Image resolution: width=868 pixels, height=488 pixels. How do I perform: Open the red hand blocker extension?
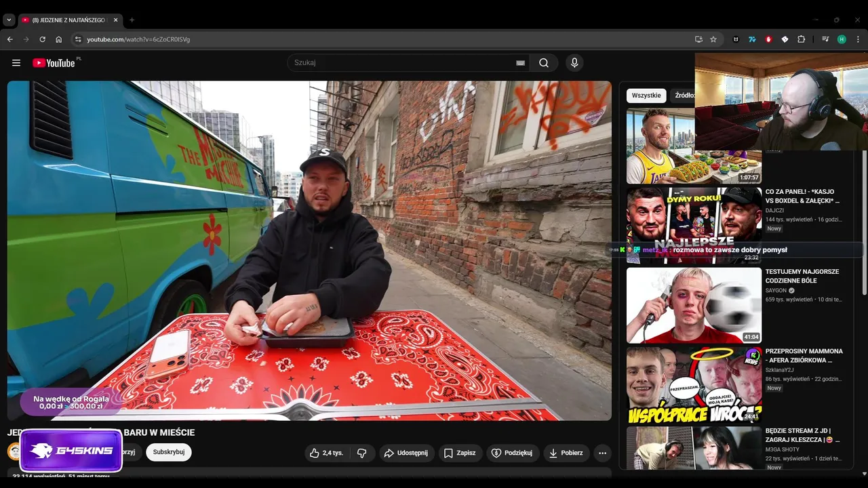click(768, 39)
